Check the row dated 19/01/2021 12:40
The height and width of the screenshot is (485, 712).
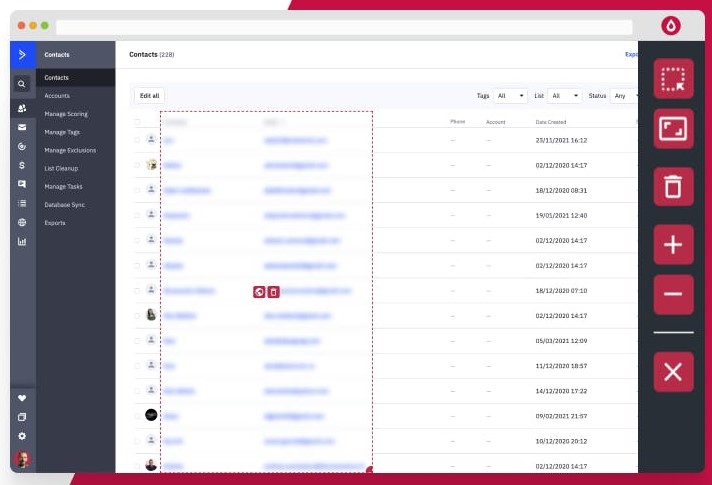click(137, 215)
